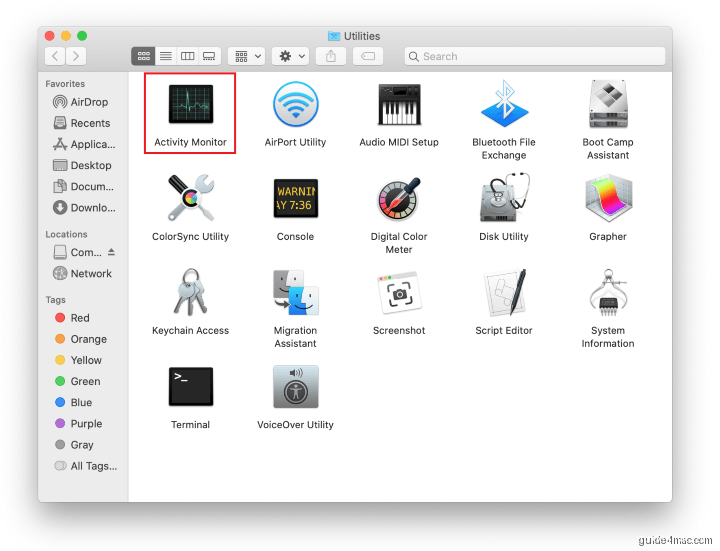Open the gear Action menu
The image size is (720, 551).
(x=291, y=56)
